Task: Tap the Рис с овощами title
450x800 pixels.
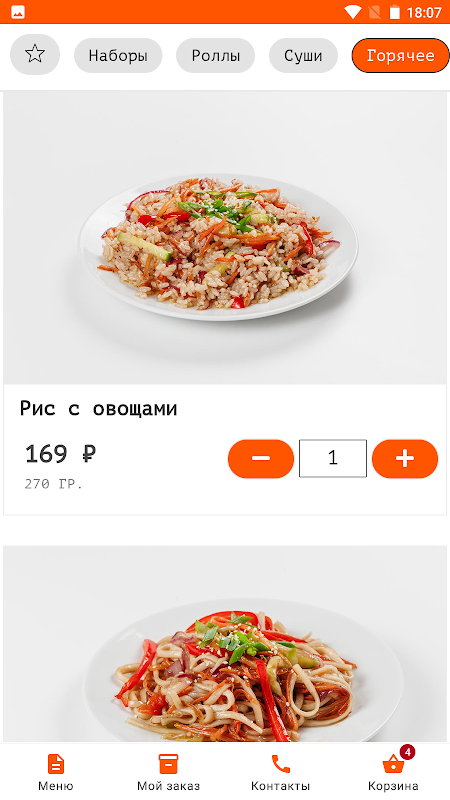Action: pyautogui.click(x=98, y=409)
